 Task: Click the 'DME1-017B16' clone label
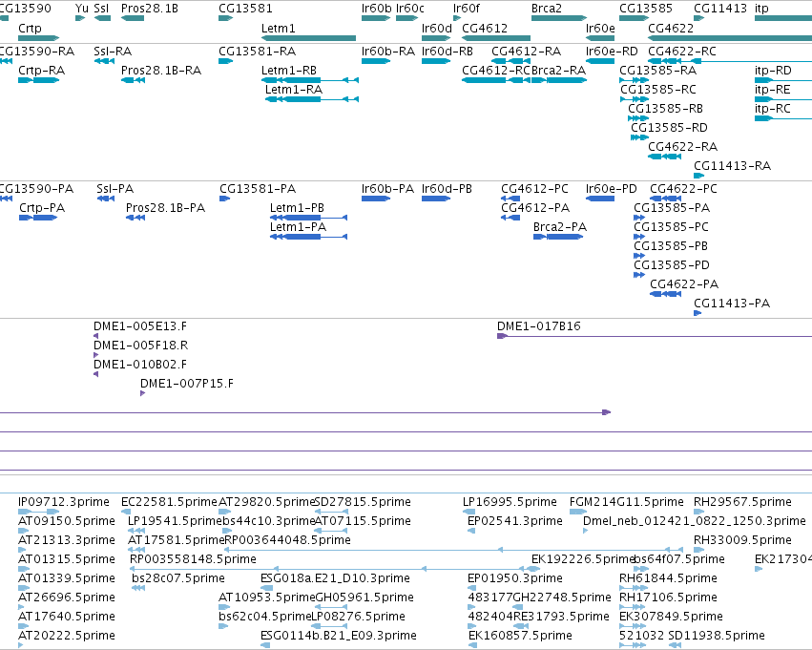click(539, 326)
